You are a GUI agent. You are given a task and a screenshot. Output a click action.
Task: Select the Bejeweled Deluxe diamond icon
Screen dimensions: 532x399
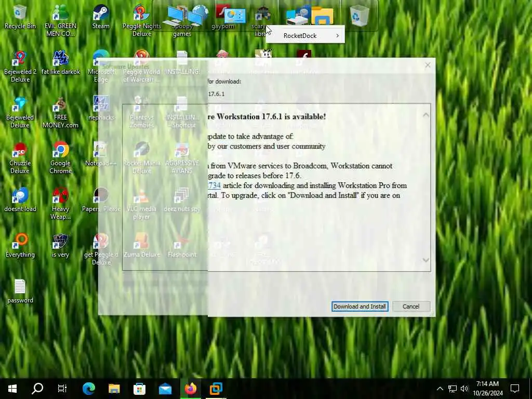tap(20, 112)
